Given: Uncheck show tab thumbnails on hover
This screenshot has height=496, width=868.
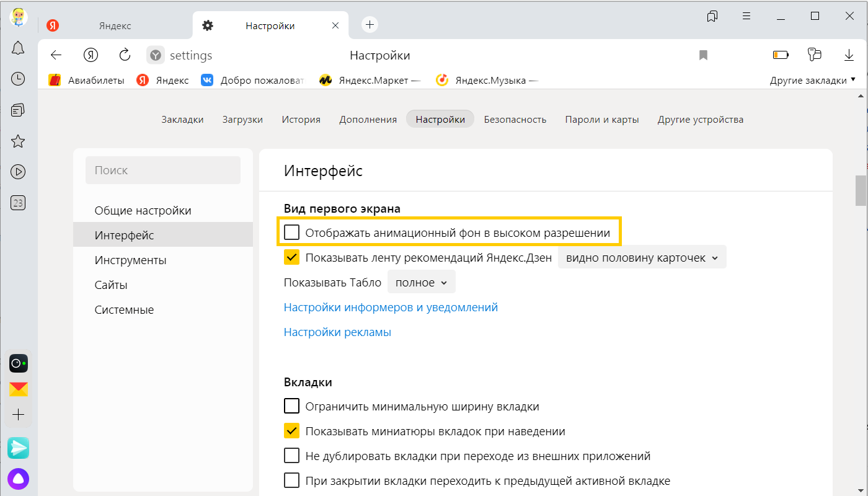Looking at the screenshot, I should click(x=291, y=431).
